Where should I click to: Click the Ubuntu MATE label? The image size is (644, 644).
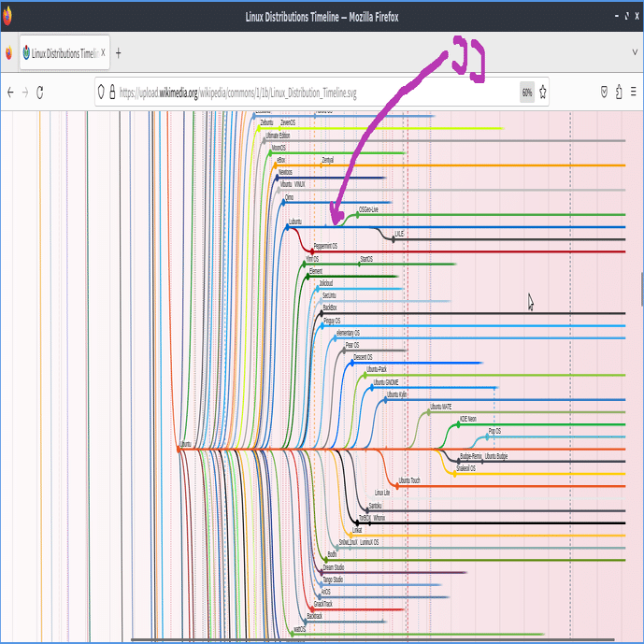pyautogui.click(x=440, y=407)
